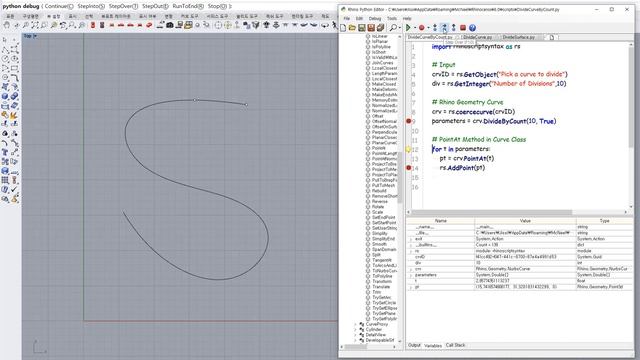Viewport: 640px width, 360px height.
Task: Open the Help menu in Python Editor
Action: click(407, 18)
